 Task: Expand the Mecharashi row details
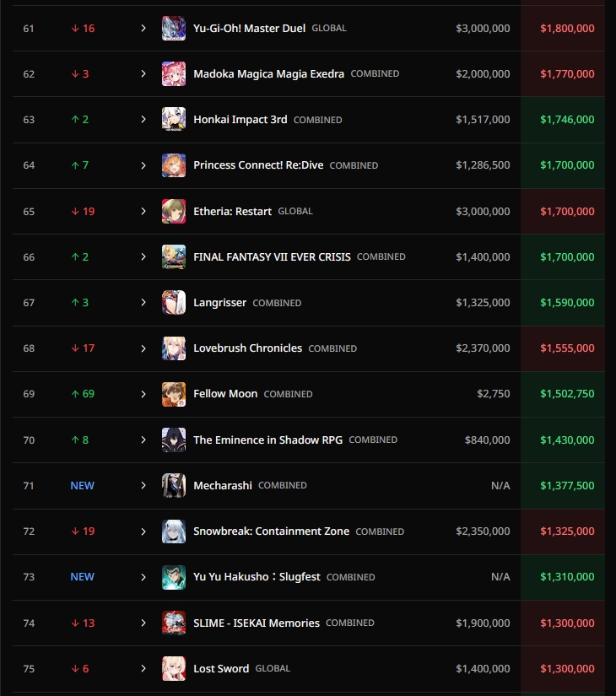(143, 486)
